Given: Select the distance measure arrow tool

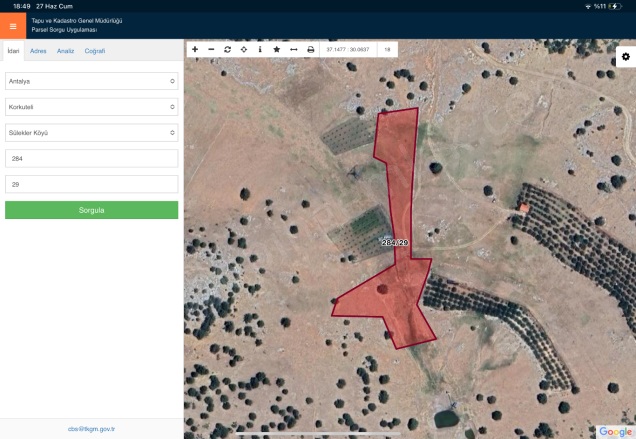Looking at the screenshot, I should pos(293,49).
